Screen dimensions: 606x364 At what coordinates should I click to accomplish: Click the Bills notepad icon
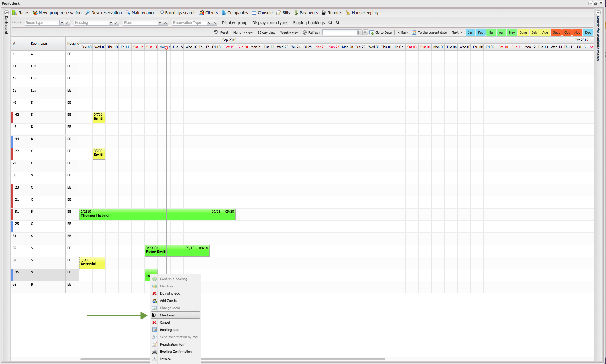(x=279, y=13)
